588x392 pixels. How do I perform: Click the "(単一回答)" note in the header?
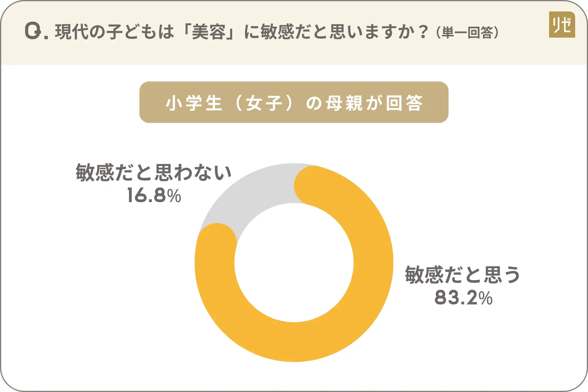(x=467, y=32)
